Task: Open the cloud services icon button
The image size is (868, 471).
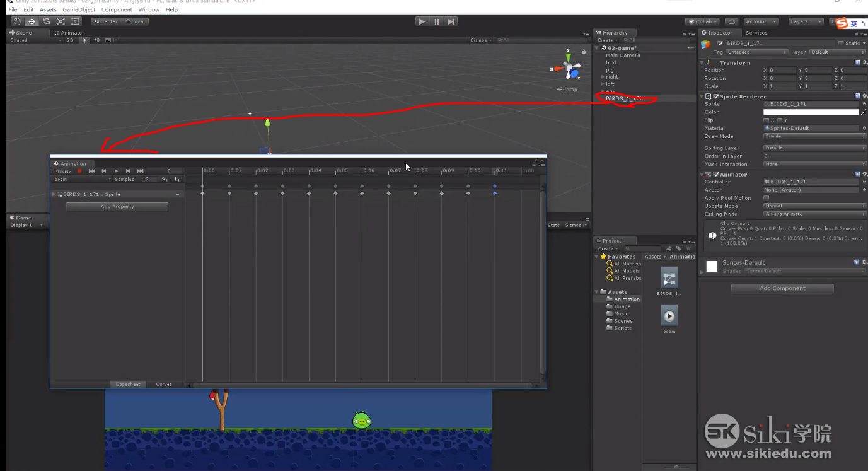Action: pos(731,21)
